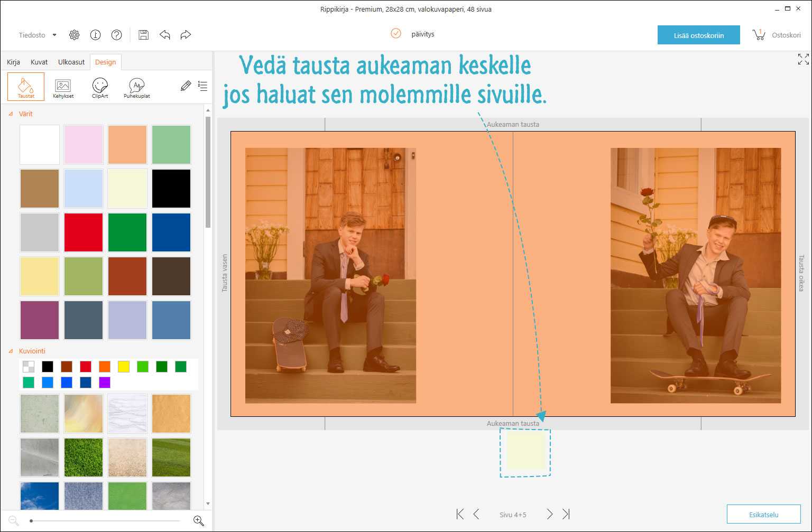Pick the dark brown background color
Image resolution: width=812 pixels, height=532 pixels.
coord(171,276)
